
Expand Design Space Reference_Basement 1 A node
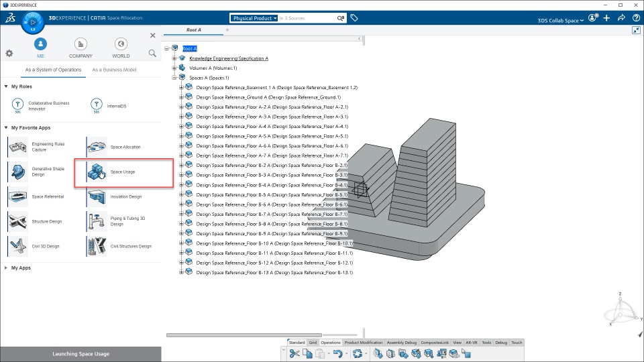(181, 87)
